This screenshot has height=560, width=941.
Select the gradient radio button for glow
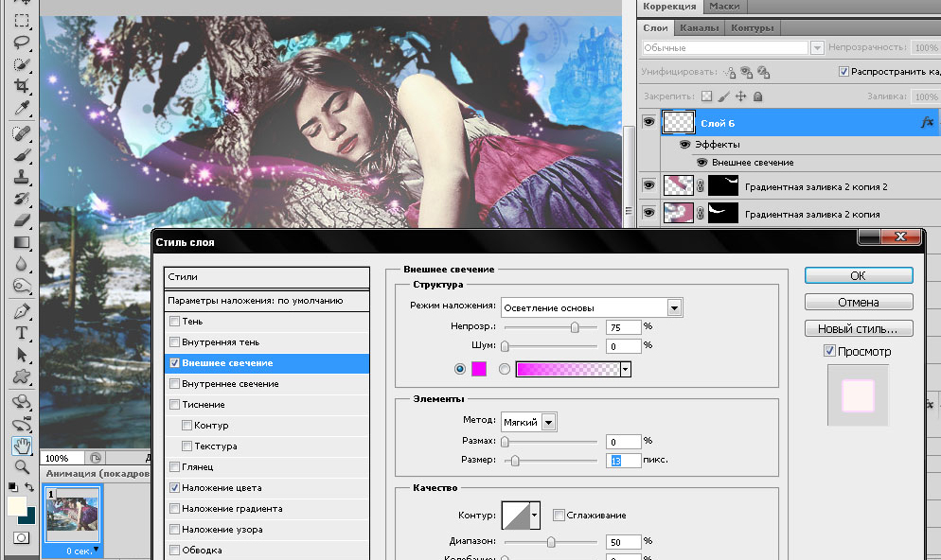504,369
